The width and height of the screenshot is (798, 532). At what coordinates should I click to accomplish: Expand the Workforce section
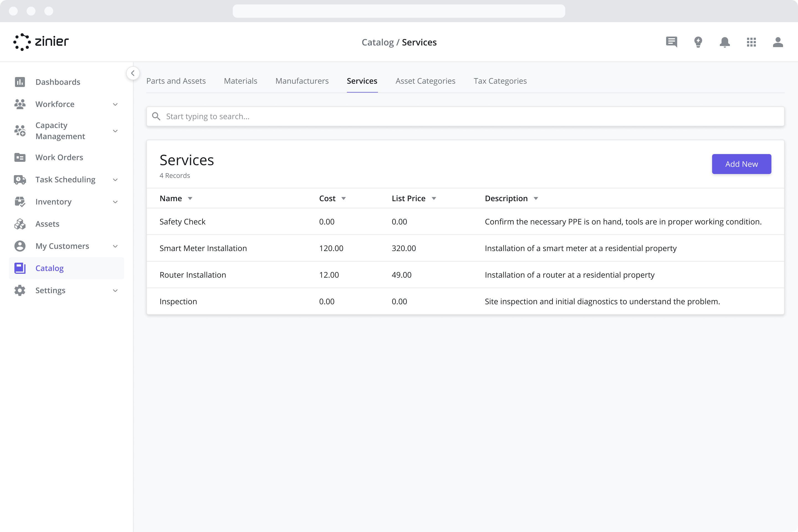click(115, 104)
